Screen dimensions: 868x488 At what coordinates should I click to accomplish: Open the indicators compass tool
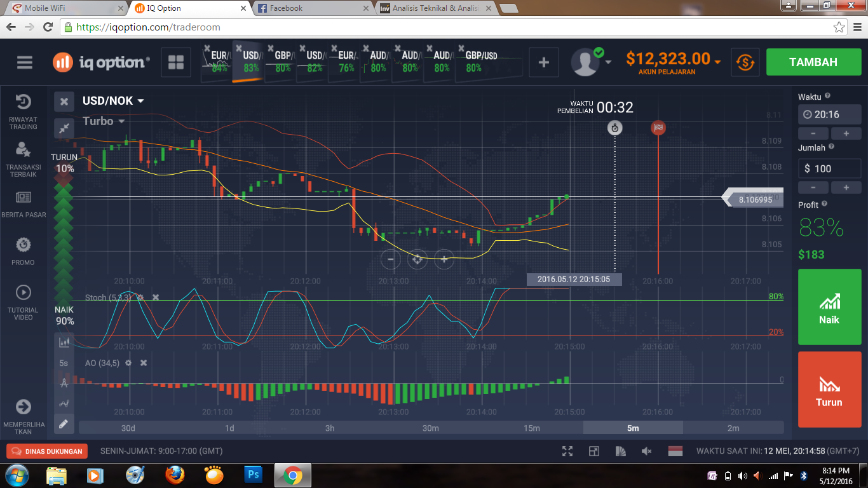click(64, 383)
